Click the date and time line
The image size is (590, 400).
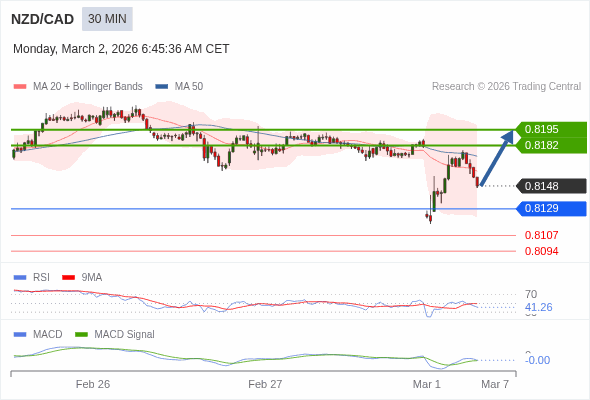tap(121, 49)
